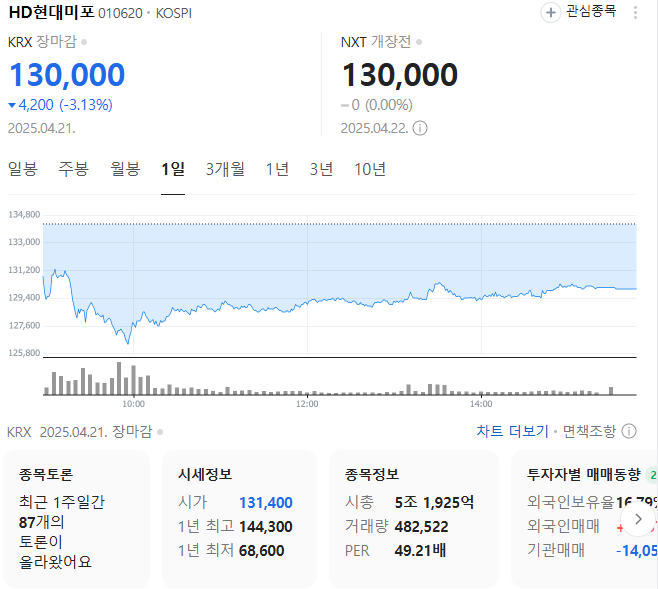658x589 pixels.
Task: Switch chart to 일봉 tab
Action: [x=23, y=169]
